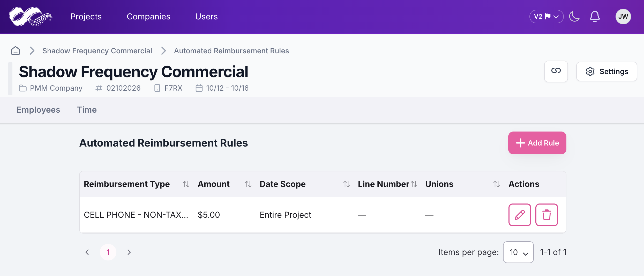The width and height of the screenshot is (644, 276).
Task: Expand the V2 version dropdown
Action: 546,17
